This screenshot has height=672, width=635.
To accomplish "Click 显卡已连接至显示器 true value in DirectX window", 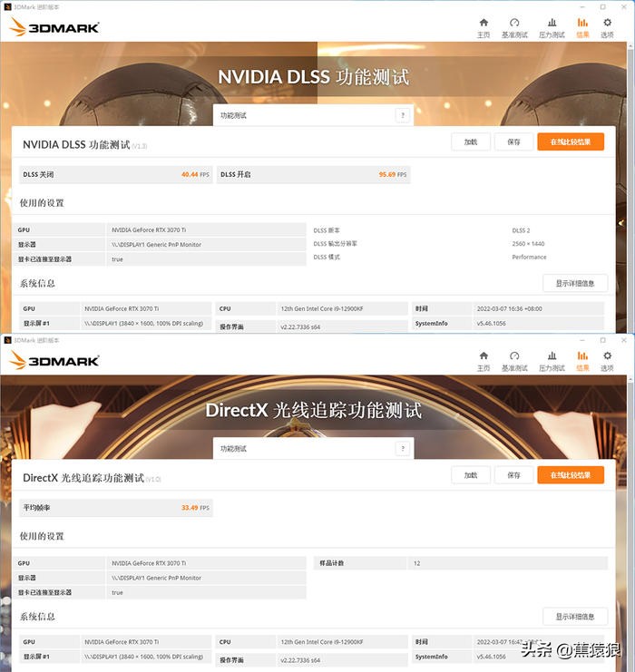I will [x=117, y=593].
